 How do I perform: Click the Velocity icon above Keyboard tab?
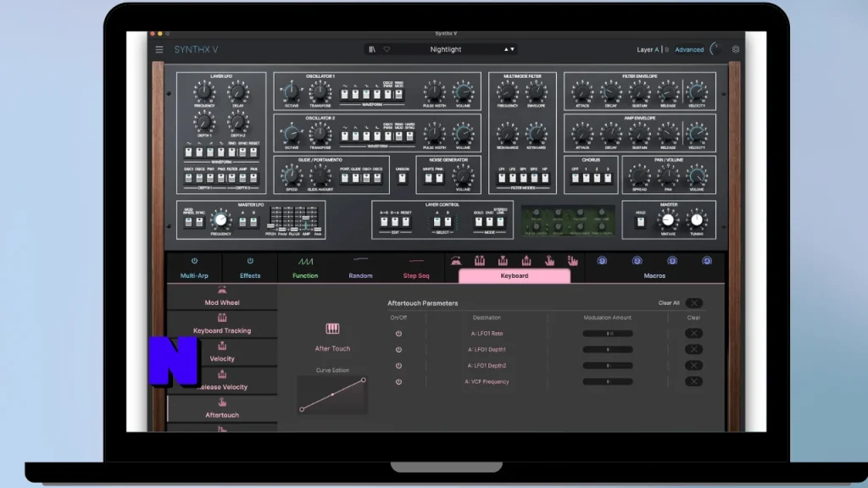(x=503, y=261)
